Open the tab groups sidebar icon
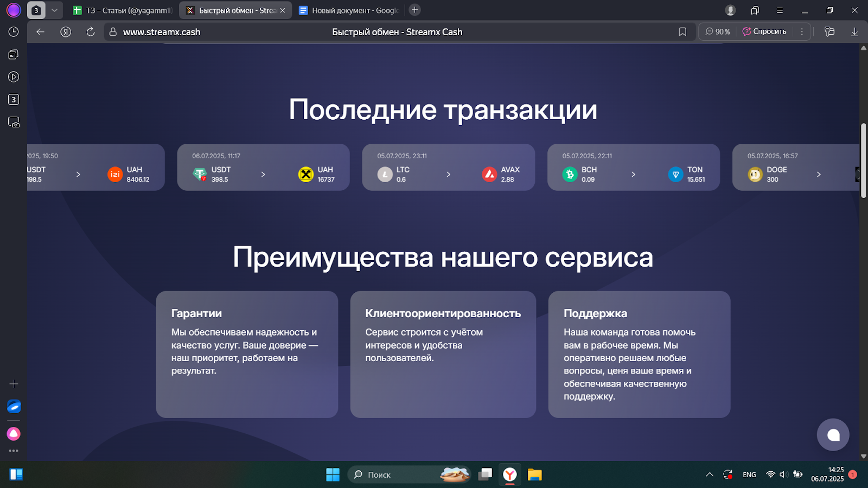Screen dimensions: 868x488 [14, 54]
